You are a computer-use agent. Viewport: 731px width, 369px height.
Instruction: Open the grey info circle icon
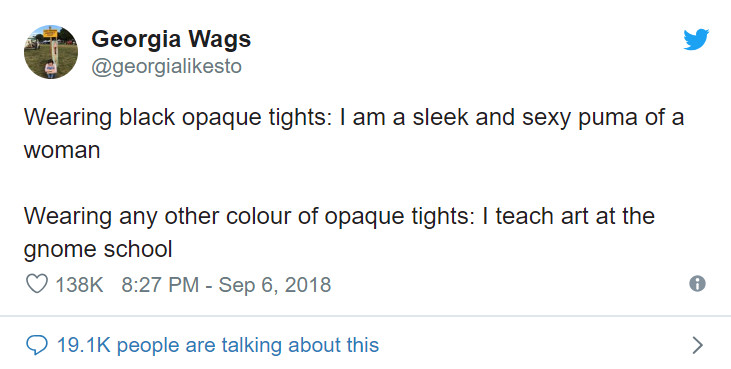(x=697, y=284)
